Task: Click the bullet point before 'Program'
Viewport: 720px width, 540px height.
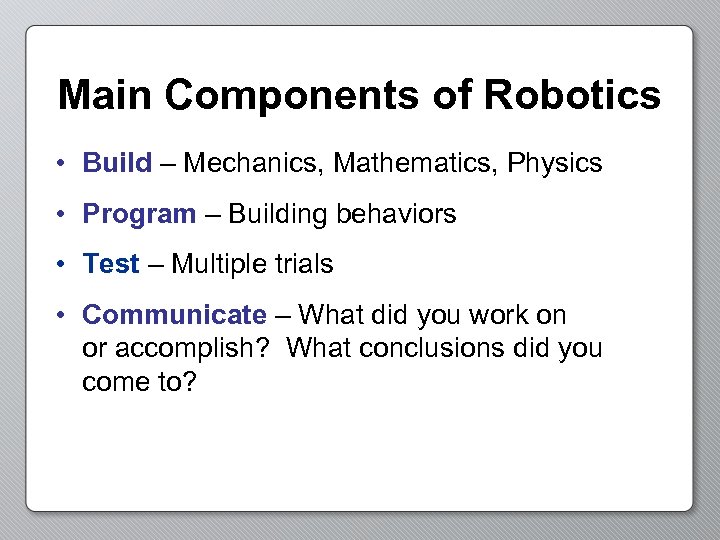Action: [x=62, y=215]
